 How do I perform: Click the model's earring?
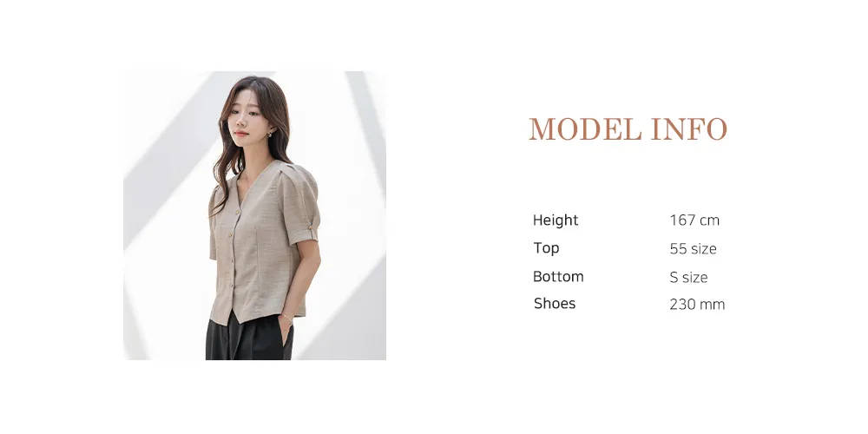(270, 133)
